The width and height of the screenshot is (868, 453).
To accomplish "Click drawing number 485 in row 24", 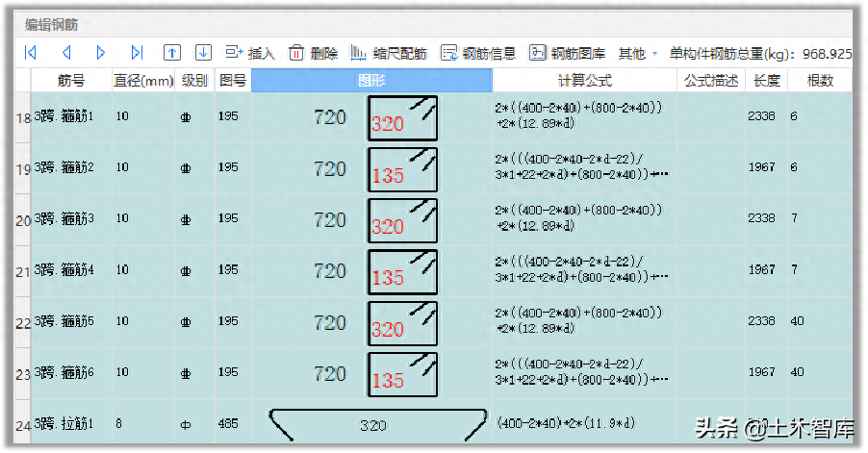I will point(228,424).
